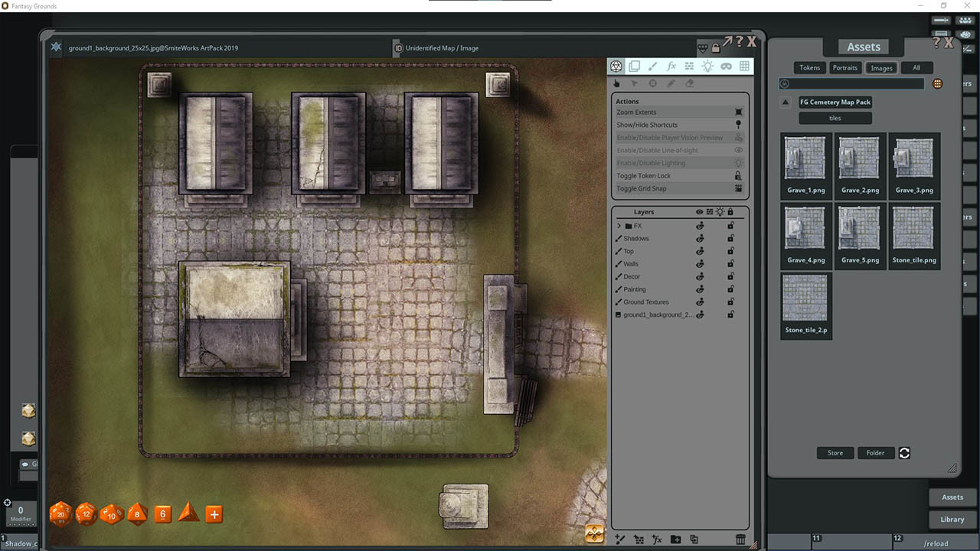This screenshot has height=551, width=980.
Task: Toggle visibility of the Shadows layer
Action: point(700,239)
